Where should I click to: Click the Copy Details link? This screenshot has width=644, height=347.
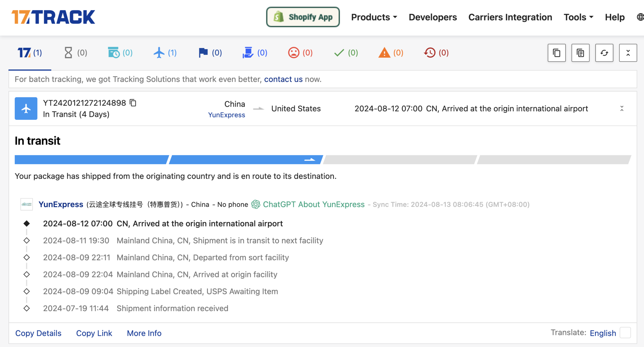pyautogui.click(x=38, y=333)
